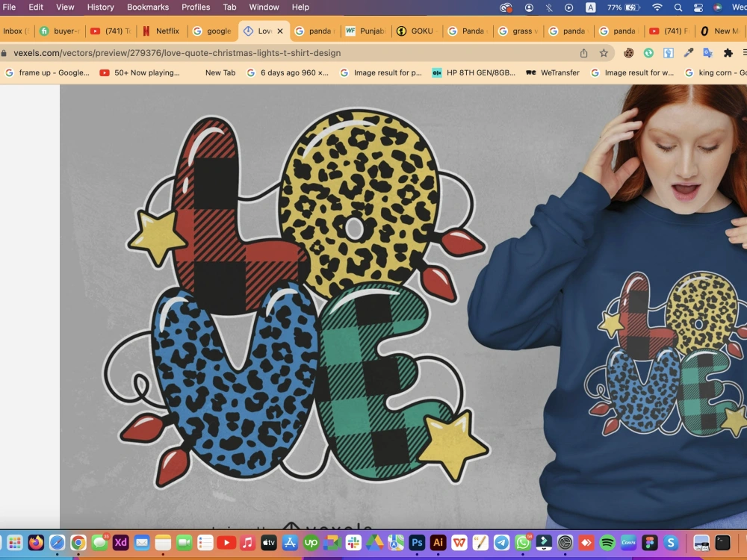The image size is (747, 560).
Task: Open Control Center in the menu bar
Action: (x=698, y=7)
